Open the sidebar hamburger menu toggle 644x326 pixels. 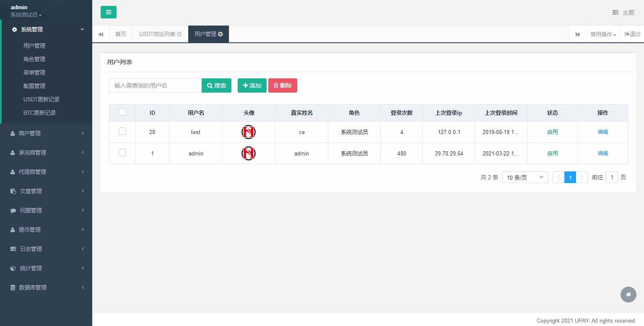[109, 12]
